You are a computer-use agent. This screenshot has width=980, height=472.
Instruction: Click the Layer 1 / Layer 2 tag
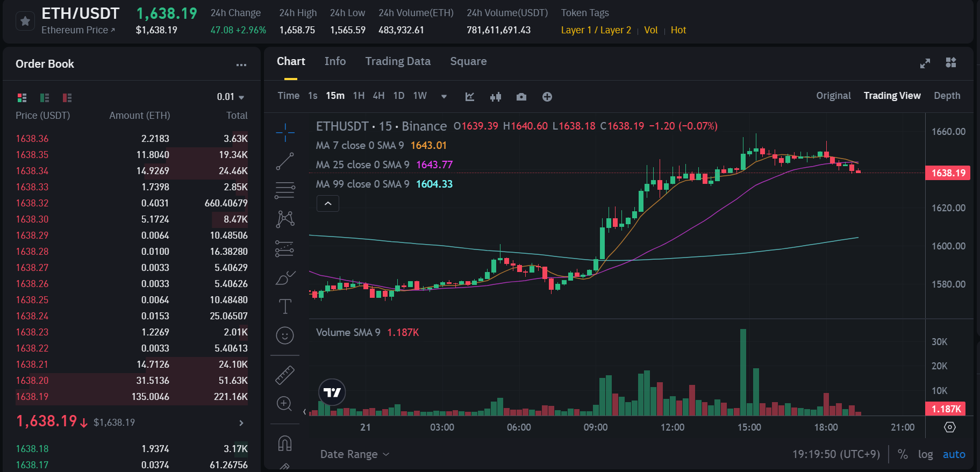pos(596,30)
